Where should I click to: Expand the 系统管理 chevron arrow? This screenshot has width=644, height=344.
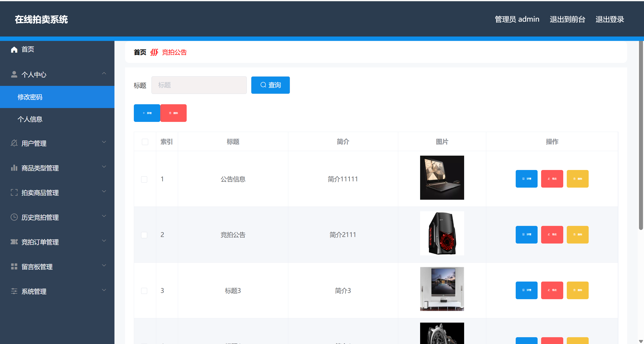click(x=104, y=290)
